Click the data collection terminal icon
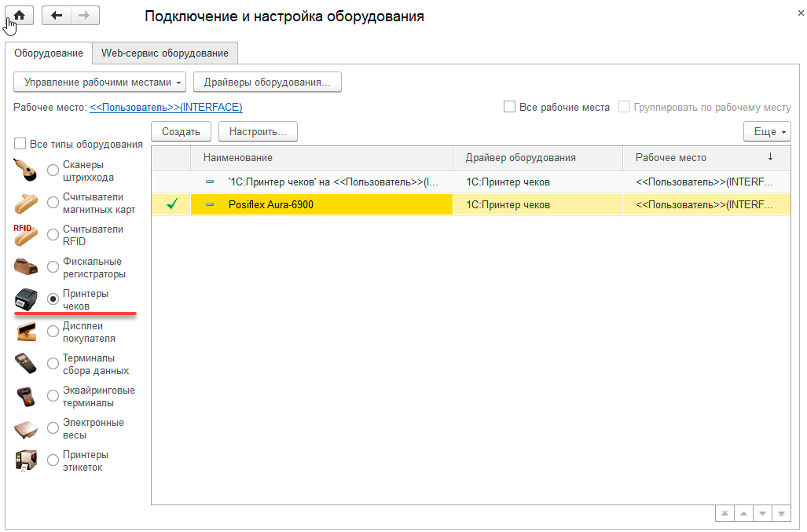Image resolution: width=807 pixels, height=532 pixels. point(25,364)
